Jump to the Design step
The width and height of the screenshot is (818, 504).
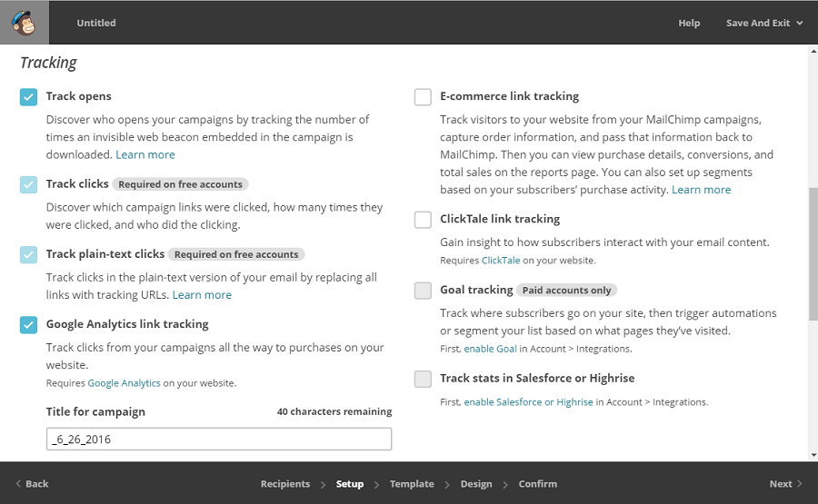[x=475, y=484]
